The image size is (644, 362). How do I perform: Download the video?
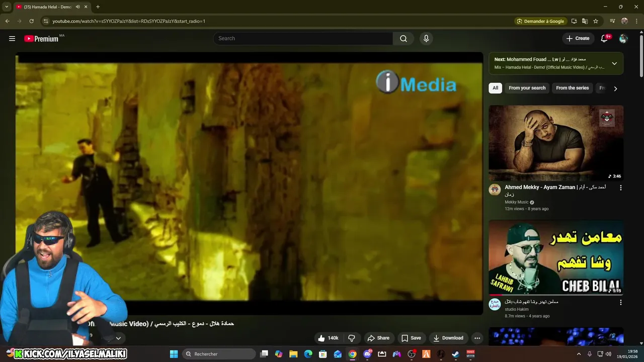pyautogui.click(x=448, y=338)
